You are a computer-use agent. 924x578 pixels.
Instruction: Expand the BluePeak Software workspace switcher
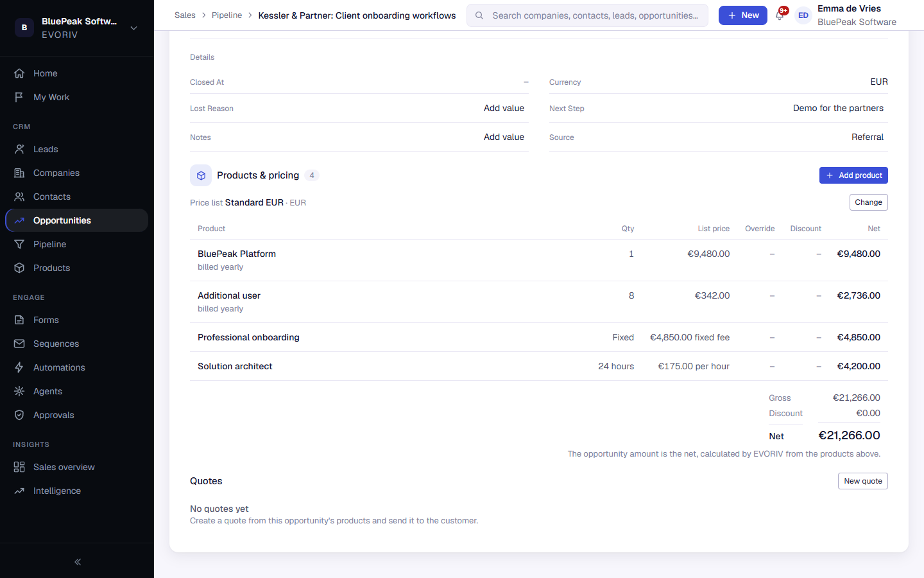click(77, 28)
